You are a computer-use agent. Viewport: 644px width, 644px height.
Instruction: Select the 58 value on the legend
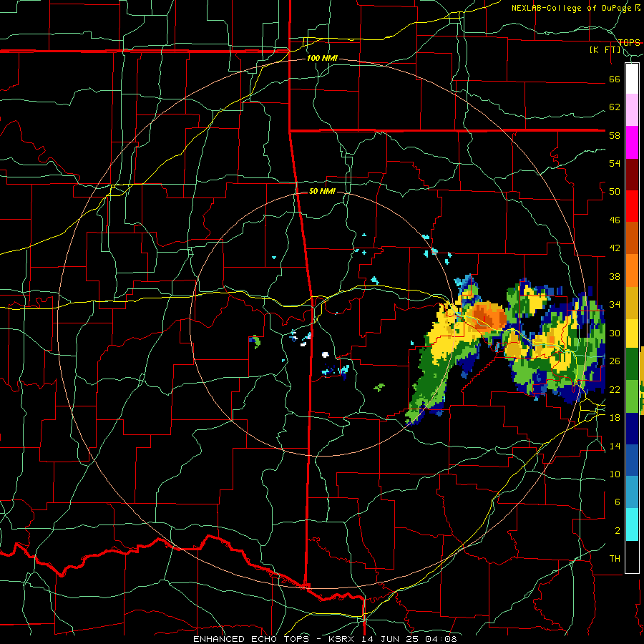[615, 135]
